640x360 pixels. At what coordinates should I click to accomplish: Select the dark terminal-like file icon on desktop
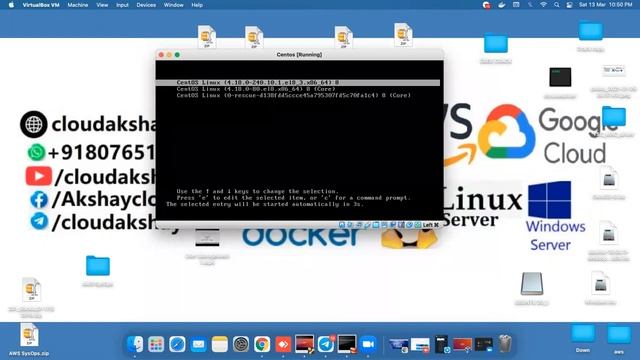click(x=560, y=77)
